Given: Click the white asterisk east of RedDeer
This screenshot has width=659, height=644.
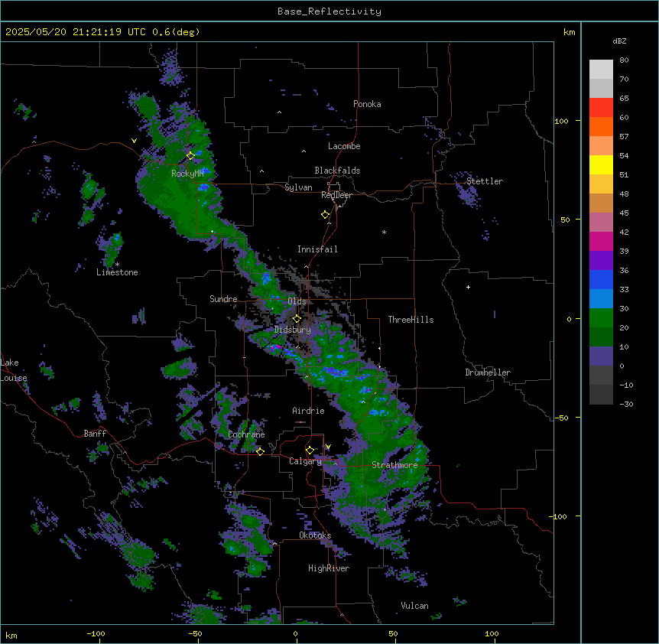Looking at the screenshot, I should click(384, 232).
